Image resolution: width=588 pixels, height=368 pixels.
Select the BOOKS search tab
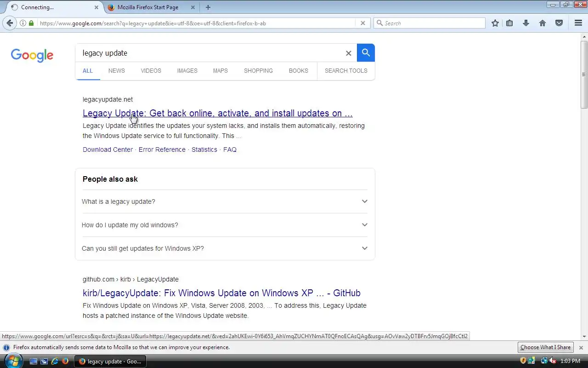pos(299,71)
